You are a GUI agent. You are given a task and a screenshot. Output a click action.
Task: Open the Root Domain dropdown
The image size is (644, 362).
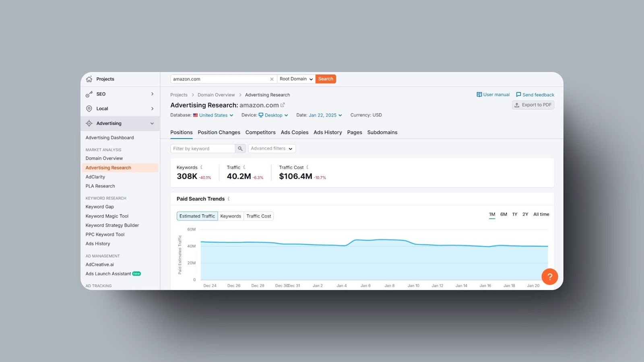(x=296, y=79)
